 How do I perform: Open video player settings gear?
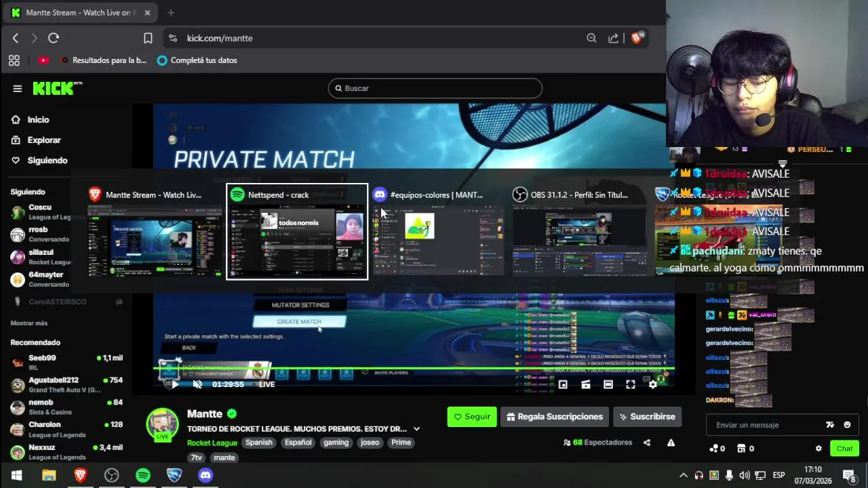[653, 384]
